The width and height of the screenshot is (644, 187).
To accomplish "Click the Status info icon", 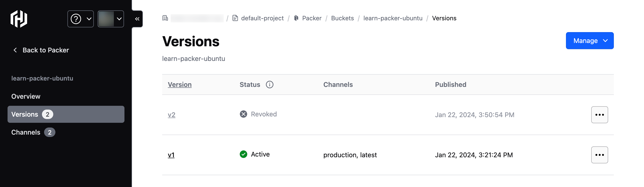I will tap(269, 85).
